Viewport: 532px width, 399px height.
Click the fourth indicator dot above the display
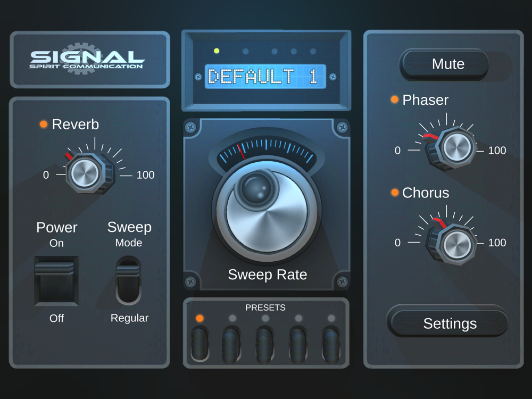click(x=294, y=52)
